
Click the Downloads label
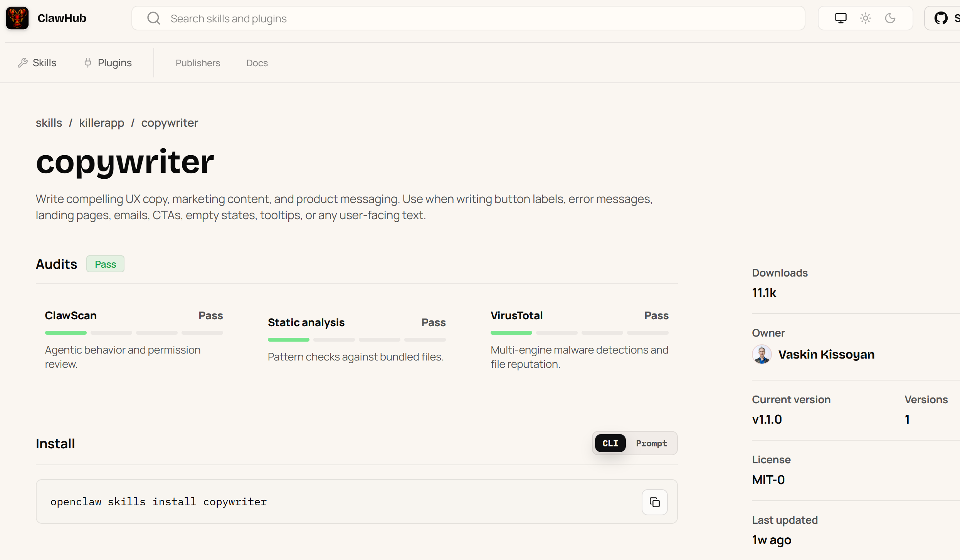[780, 273]
